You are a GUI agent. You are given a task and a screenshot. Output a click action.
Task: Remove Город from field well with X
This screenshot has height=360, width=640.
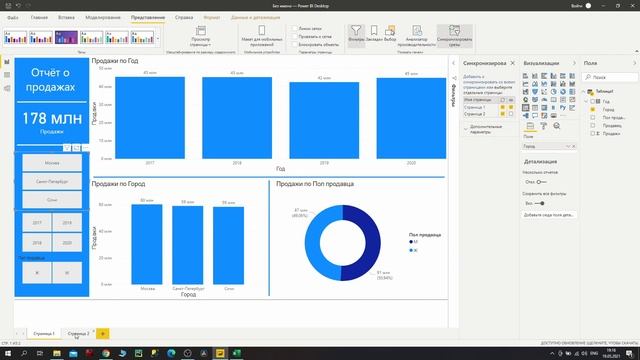click(573, 146)
